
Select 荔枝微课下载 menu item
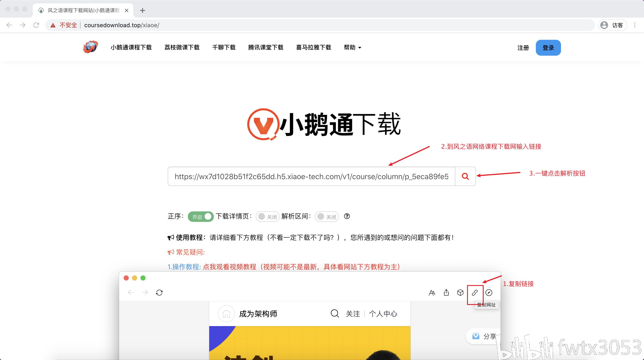tap(182, 48)
